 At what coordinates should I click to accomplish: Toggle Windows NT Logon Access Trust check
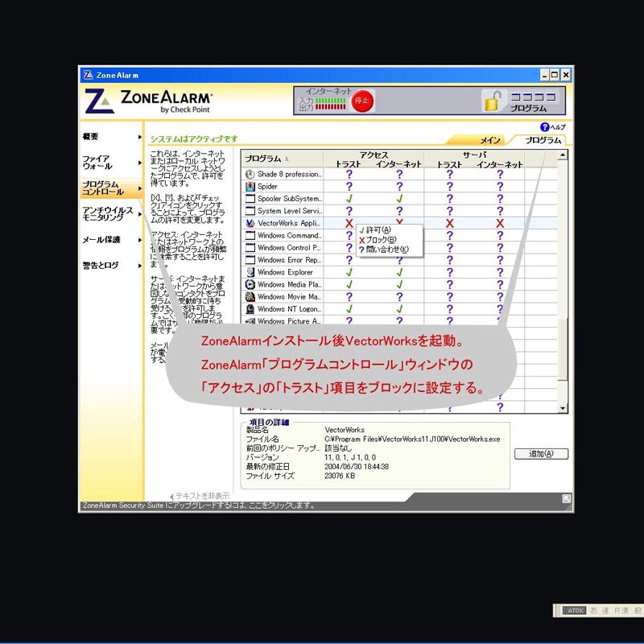349,309
